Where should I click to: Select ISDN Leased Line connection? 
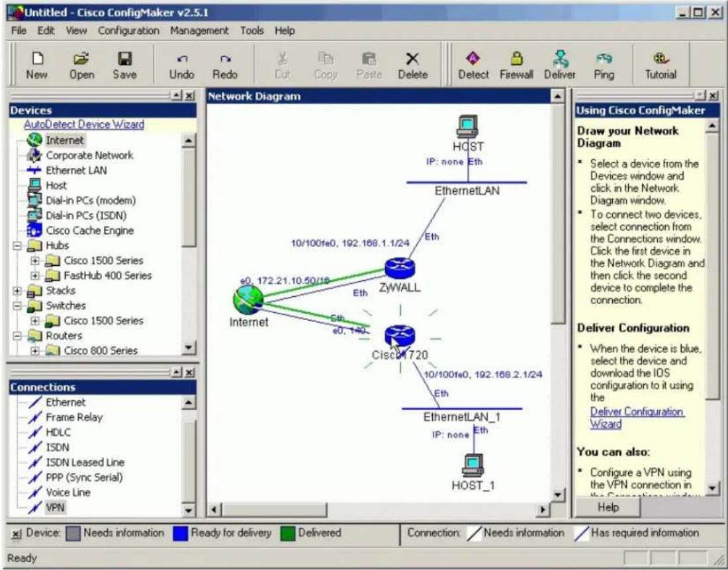tap(85, 462)
